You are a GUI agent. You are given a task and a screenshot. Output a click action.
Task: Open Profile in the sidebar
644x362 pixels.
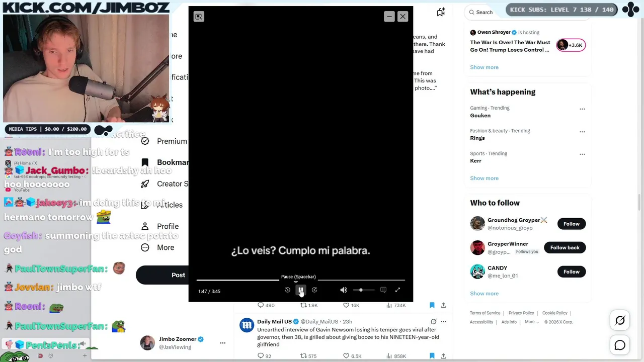coord(160,226)
